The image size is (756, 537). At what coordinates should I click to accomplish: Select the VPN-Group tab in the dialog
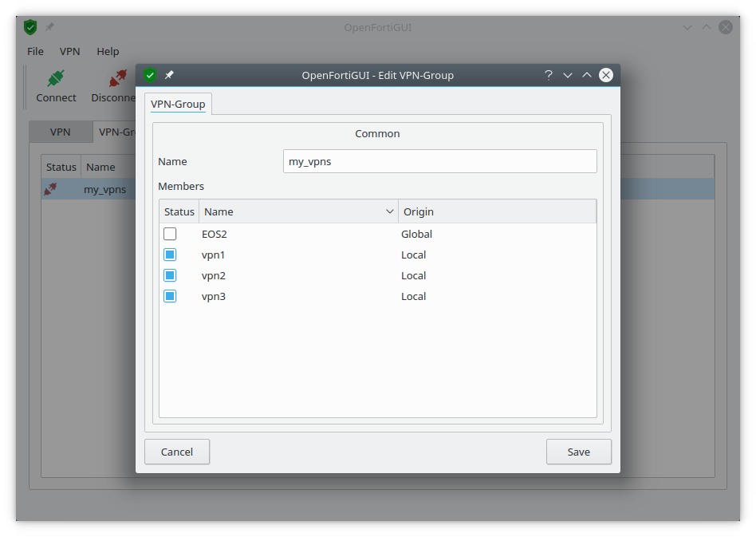(178, 105)
